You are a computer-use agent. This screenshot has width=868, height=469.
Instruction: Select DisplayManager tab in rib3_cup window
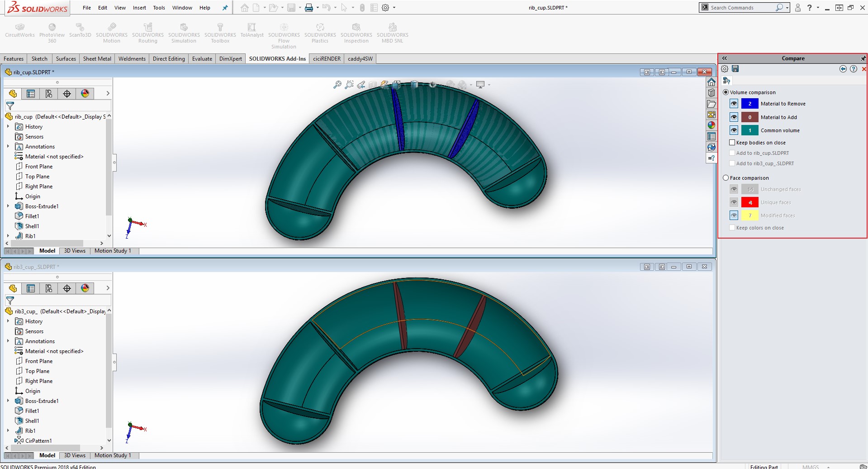tap(85, 288)
